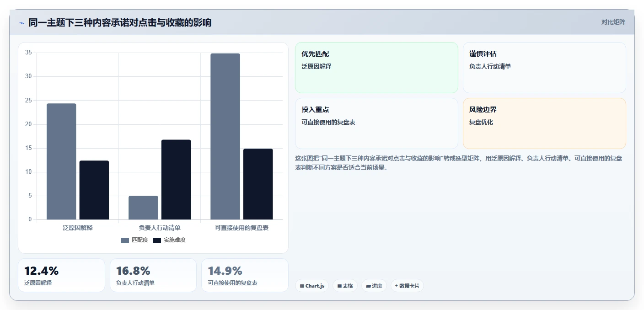Open the Chart.js tag chip
Screen dimensions: 644x310
312,286
